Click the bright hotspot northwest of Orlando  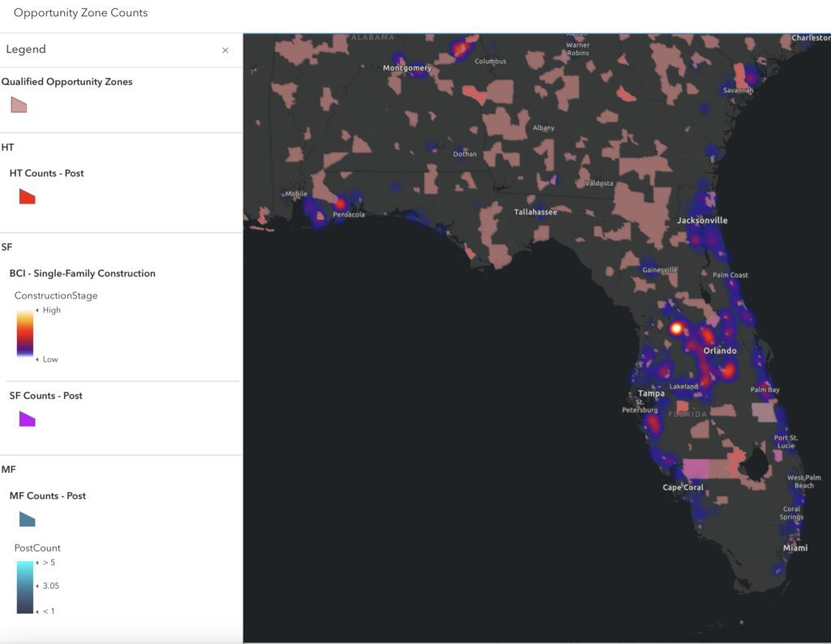point(676,328)
